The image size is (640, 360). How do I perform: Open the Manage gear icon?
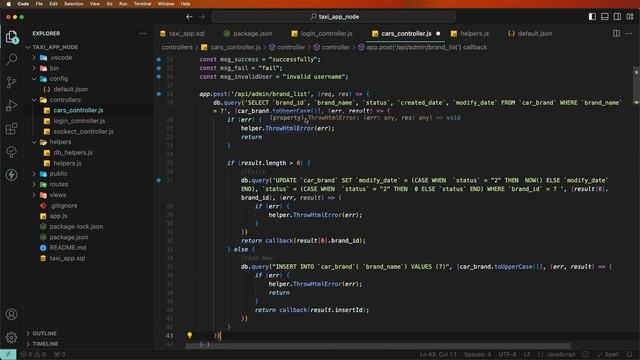tap(11, 337)
